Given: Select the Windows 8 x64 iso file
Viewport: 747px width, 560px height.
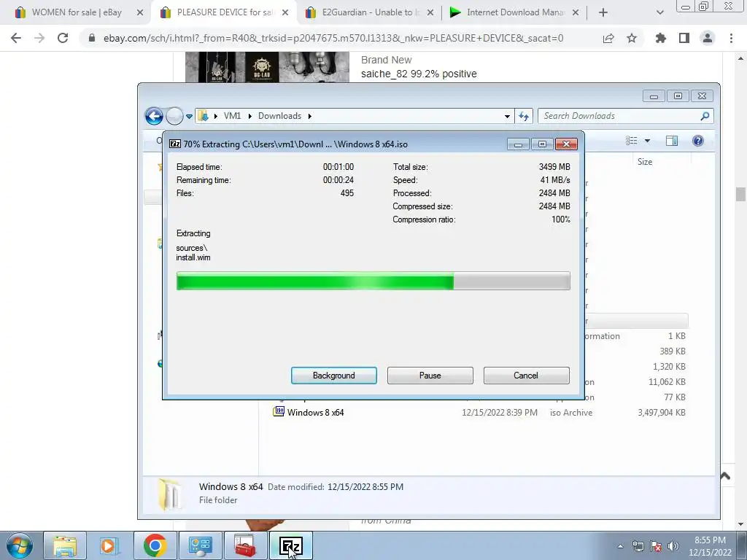Looking at the screenshot, I should [x=315, y=413].
